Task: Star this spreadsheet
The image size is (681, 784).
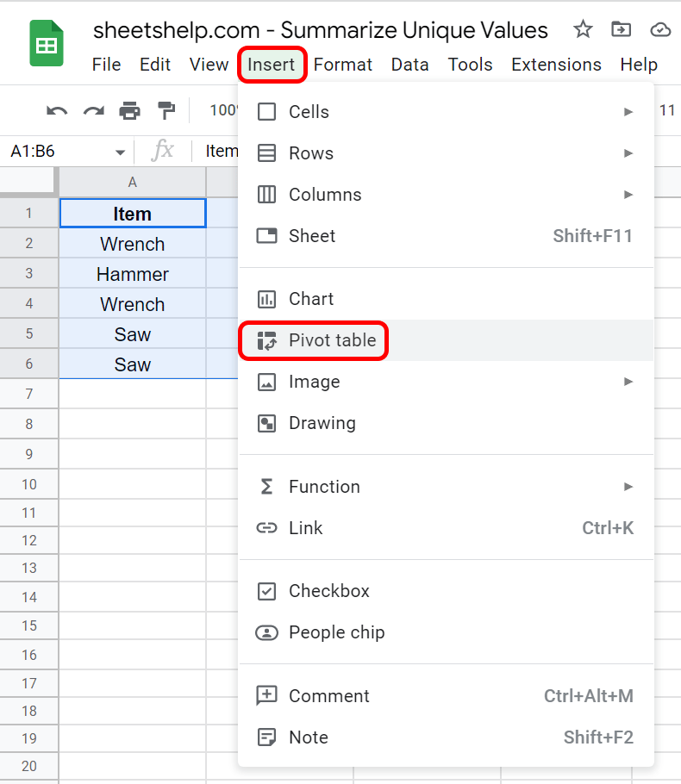Action: (583, 29)
